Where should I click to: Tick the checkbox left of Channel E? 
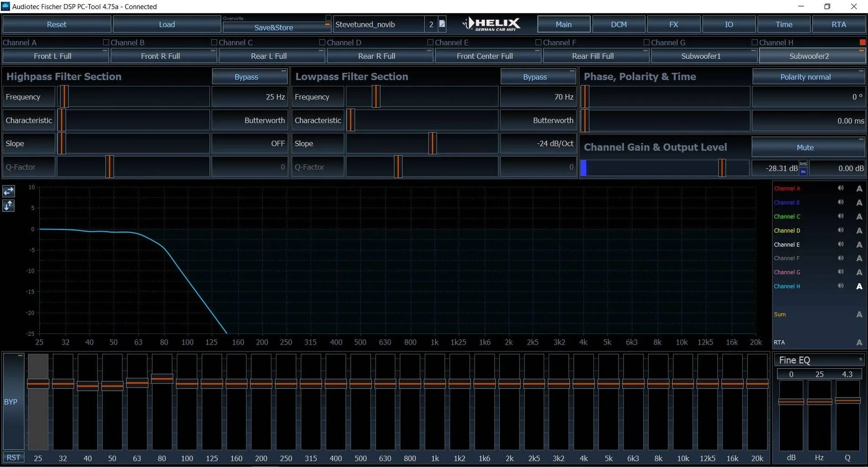click(430, 42)
